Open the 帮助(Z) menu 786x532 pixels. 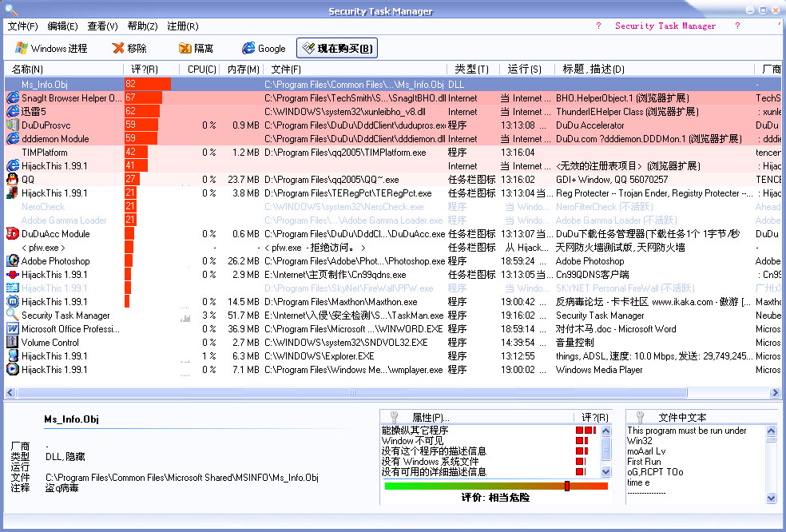(x=142, y=26)
